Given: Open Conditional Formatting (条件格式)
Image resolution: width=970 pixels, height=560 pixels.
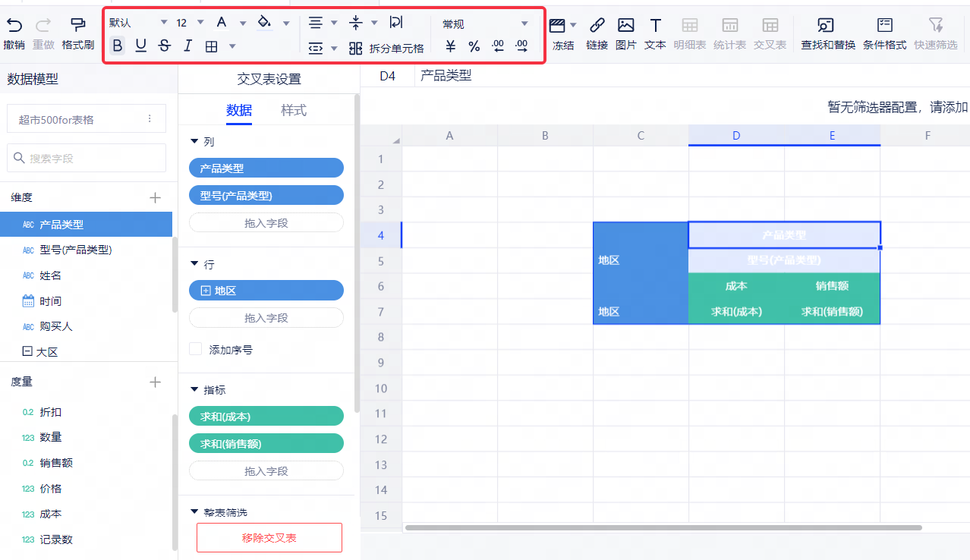Looking at the screenshot, I should click(x=884, y=26).
